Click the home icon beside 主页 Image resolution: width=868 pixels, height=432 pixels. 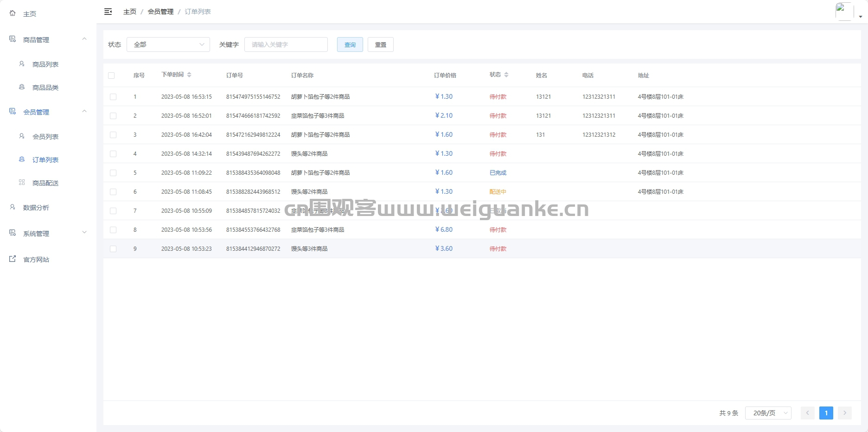(13, 13)
